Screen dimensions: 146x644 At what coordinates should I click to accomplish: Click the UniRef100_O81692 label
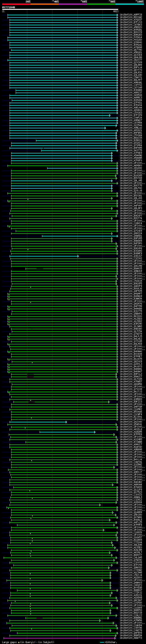click(131, 168)
